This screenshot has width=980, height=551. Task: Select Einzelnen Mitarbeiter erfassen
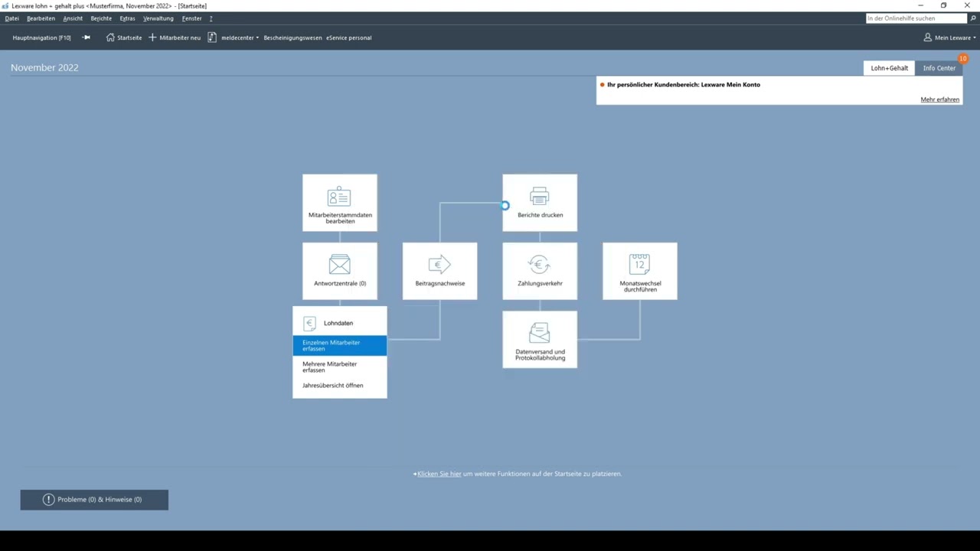coord(340,345)
